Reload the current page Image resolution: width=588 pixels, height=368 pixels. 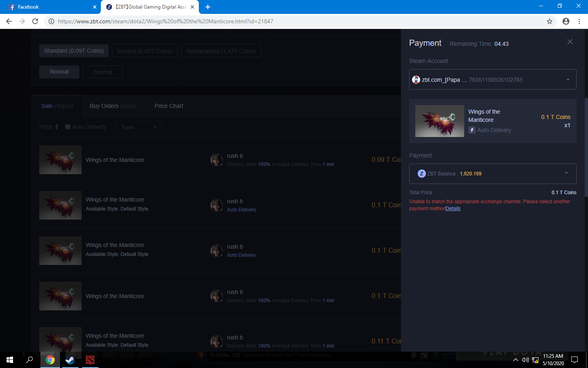point(35,21)
